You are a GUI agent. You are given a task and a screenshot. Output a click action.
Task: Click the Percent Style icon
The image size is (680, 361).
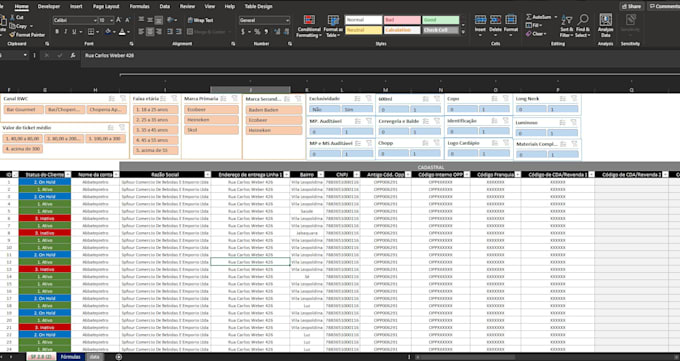pos(257,32)
